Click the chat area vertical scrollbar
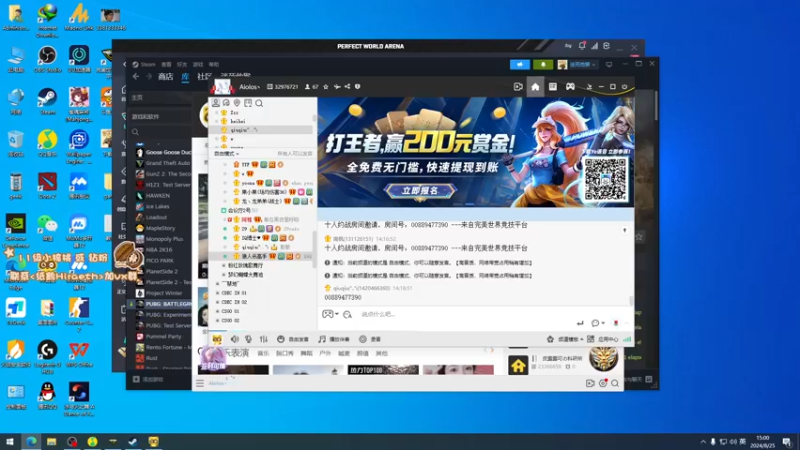Screen dimensions: 800x450 tap(632, 301)
